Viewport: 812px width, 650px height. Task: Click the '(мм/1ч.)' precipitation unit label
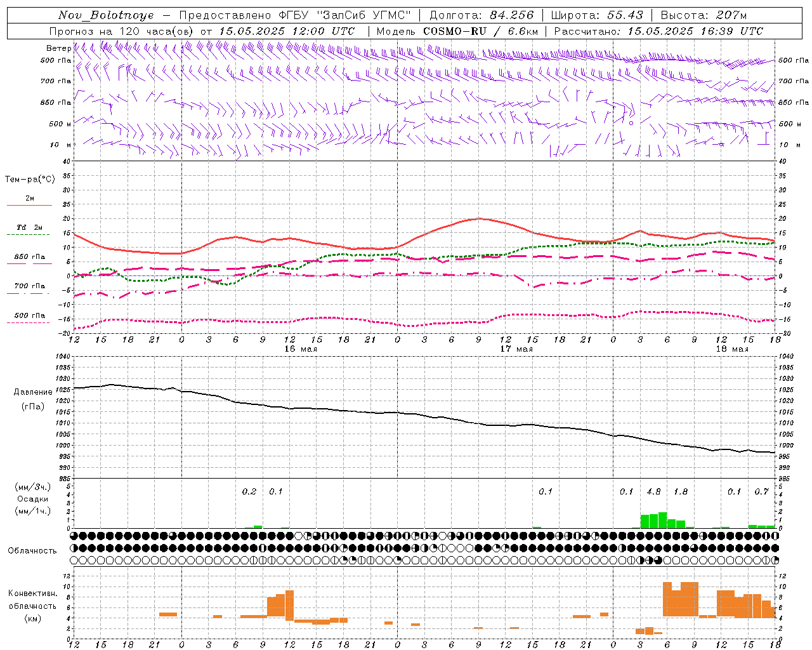pyautogui.click(x=33, y=511)
